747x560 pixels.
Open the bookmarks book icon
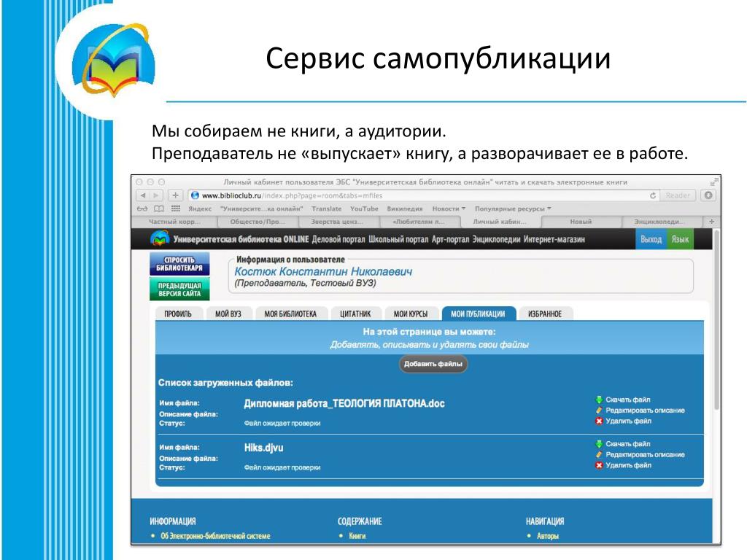[x=159, y=209]
